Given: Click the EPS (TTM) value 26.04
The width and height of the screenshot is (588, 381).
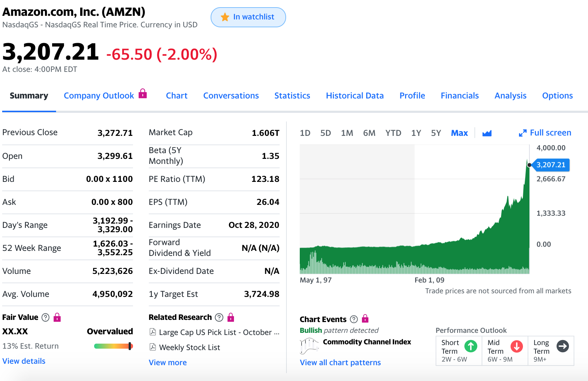Looking at the screenshot, I should pos(268,202).
